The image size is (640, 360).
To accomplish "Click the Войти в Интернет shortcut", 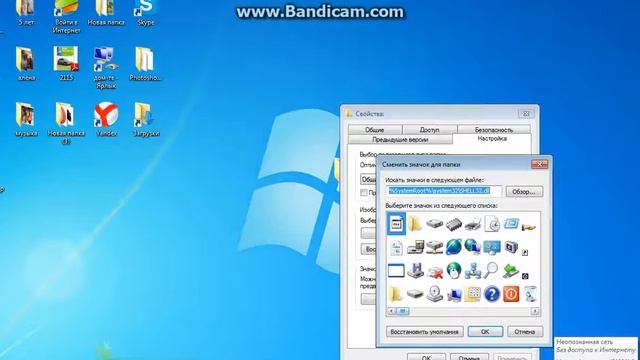I will pos(66,17).
